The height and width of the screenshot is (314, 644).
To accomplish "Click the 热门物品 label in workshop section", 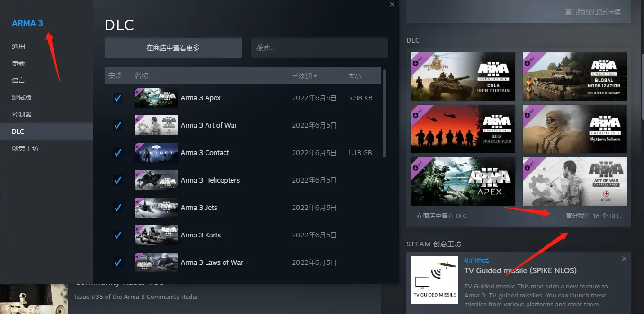I will coord(476,261).
